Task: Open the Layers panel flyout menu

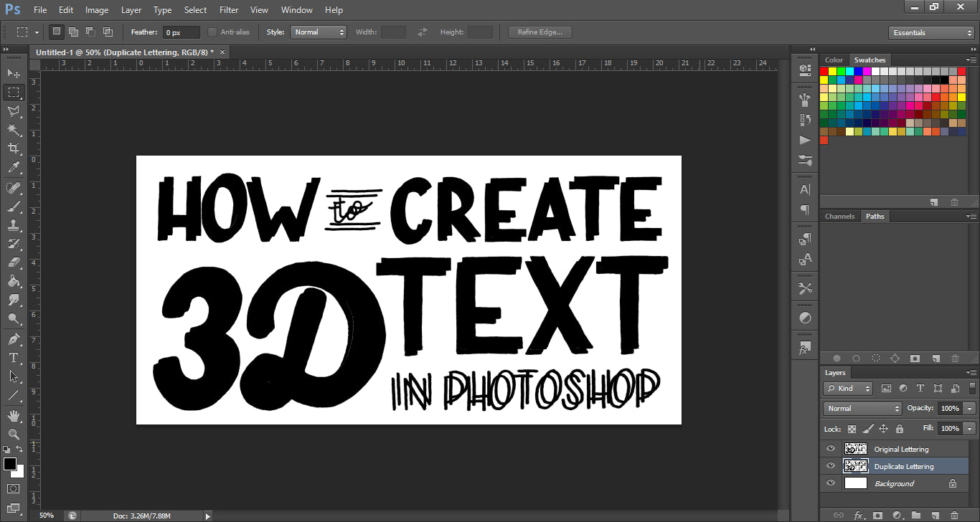Action: [971, 374]
